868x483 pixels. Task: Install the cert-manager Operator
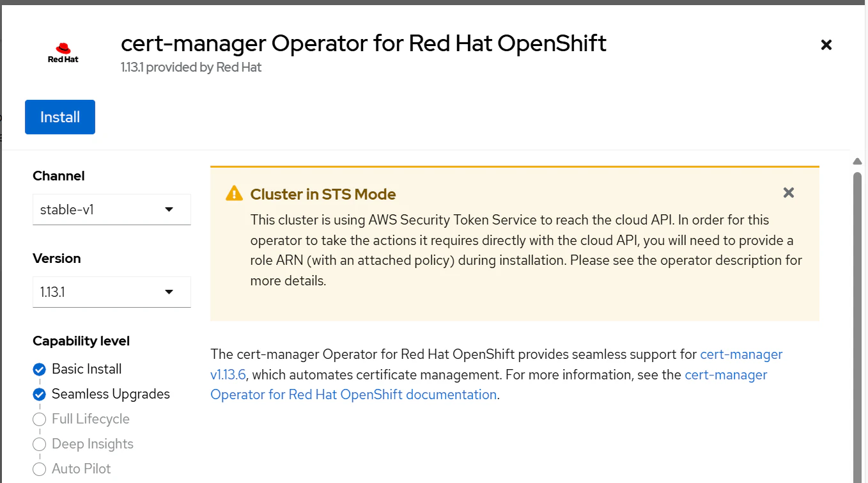tap(60, 117)
